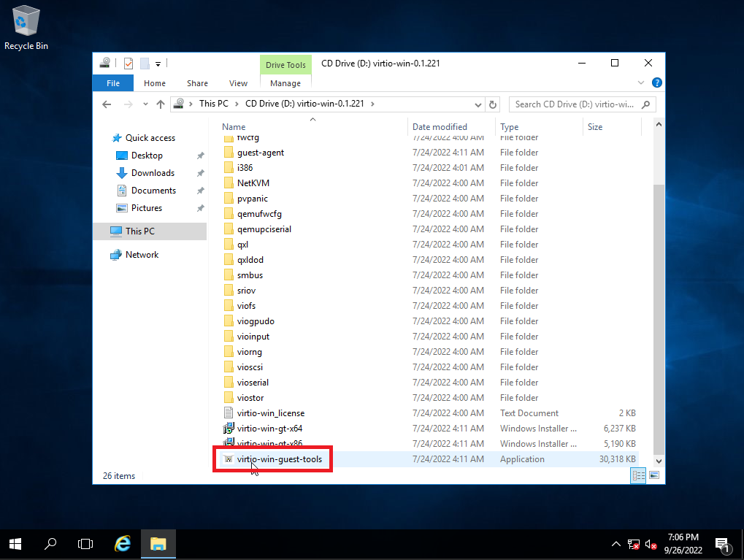Select the NetKVM folder icon
The height and width of the screenshot is (560, 744).
tap(229, 183)
